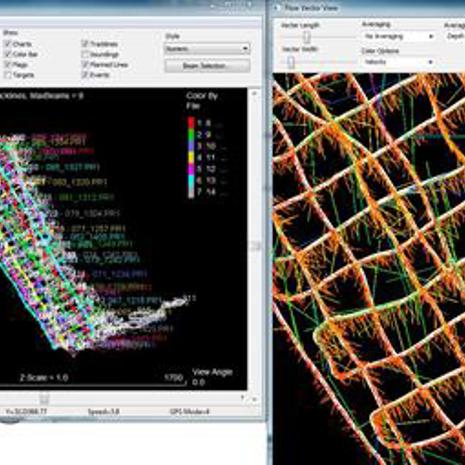This screenshot has width=465, height=465.
Task: Click the slider handle below the 3D view
Action: [x=44, y=399]
